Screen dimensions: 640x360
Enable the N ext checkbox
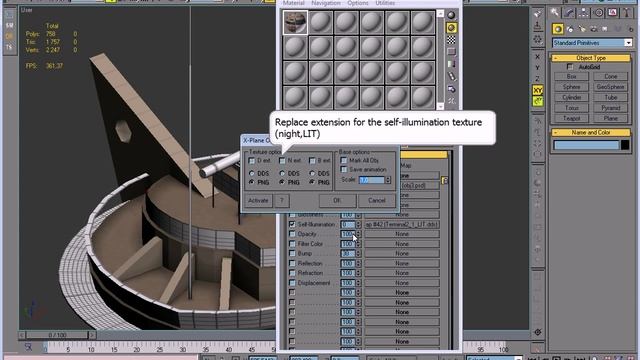click(x=282, y=161)
